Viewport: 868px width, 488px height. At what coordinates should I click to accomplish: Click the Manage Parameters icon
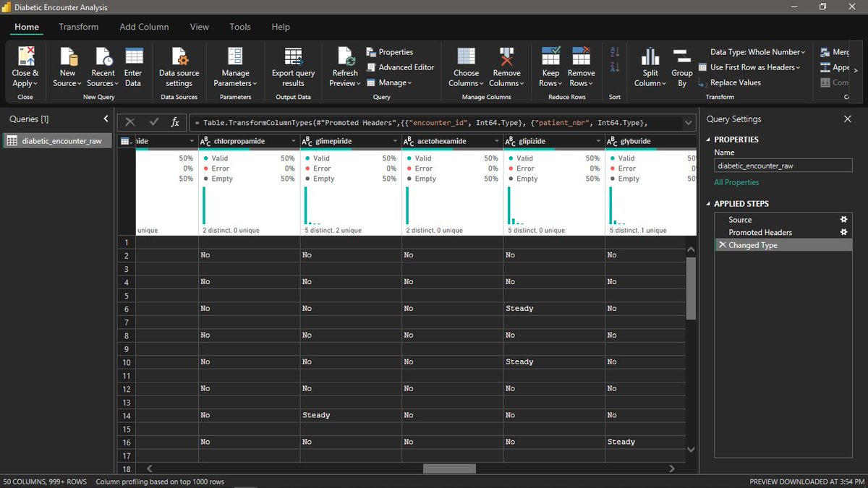[x=235, y=56]
